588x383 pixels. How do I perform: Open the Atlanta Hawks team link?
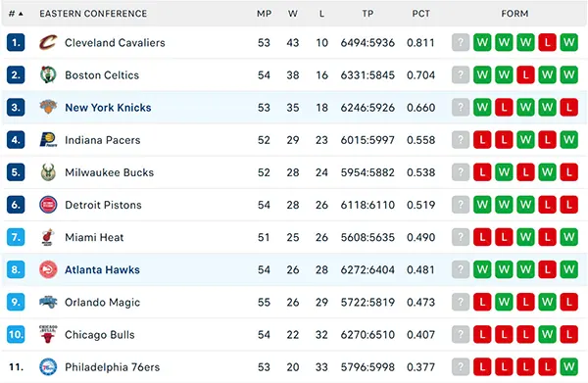[102, 269]
